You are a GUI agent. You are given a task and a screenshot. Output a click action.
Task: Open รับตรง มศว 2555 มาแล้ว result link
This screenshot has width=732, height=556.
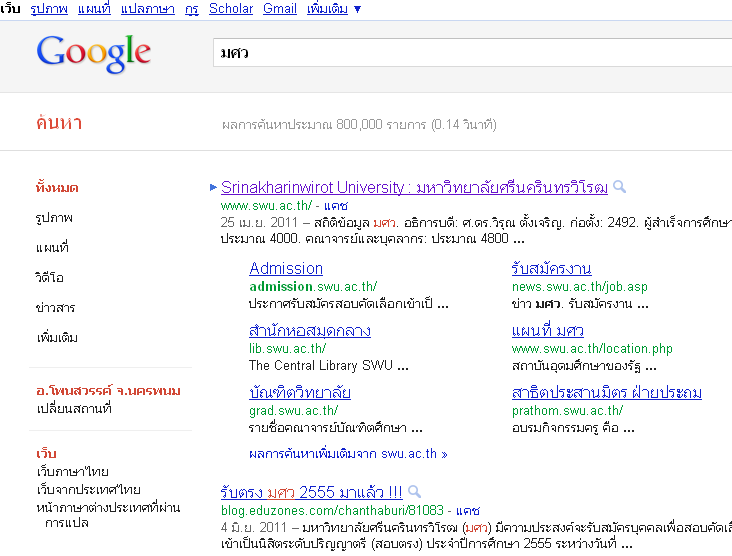point(311,492)
